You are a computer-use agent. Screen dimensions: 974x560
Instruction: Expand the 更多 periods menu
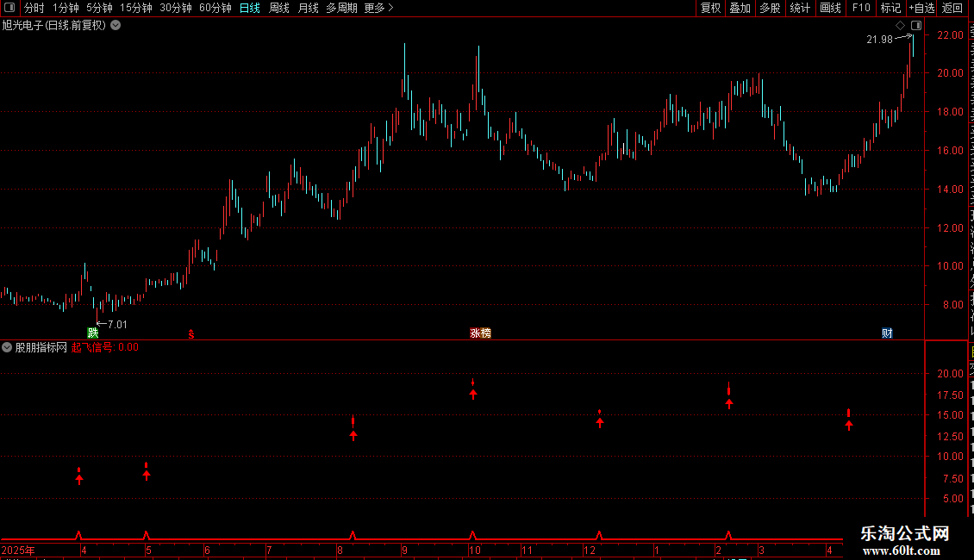(x=378, y=8)
